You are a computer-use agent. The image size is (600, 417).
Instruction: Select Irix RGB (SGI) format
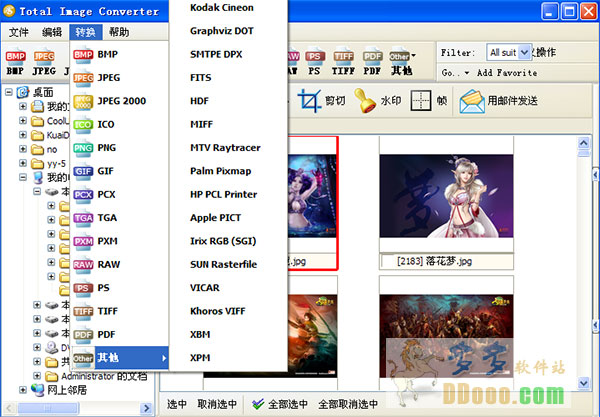tap(228, 241)
